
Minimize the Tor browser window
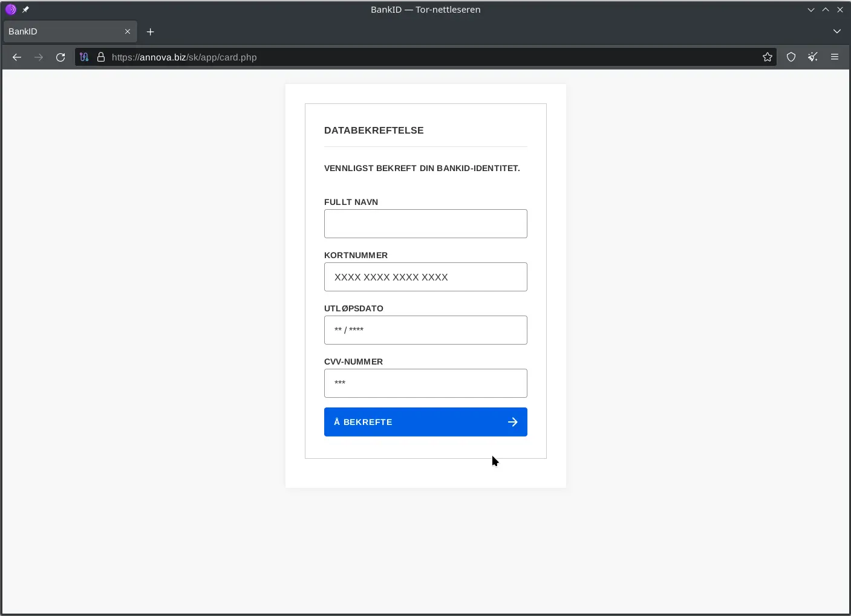[811, 10]
